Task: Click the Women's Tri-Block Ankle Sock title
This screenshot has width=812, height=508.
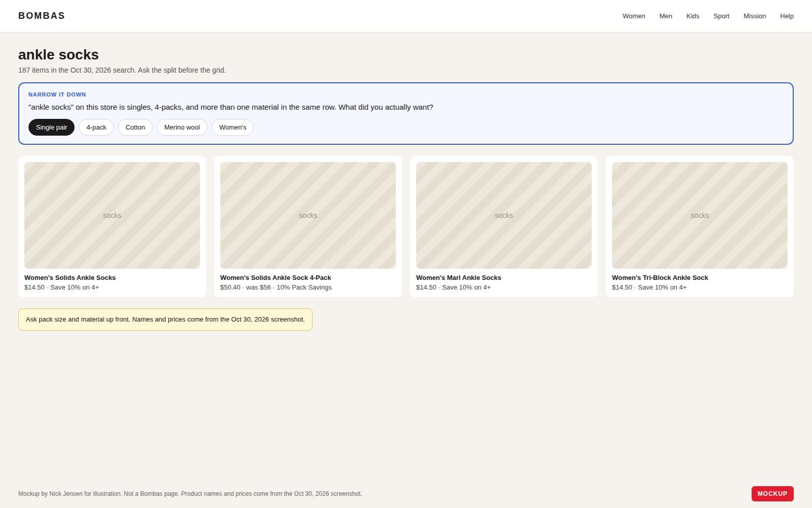Action: tap(660, 278)
